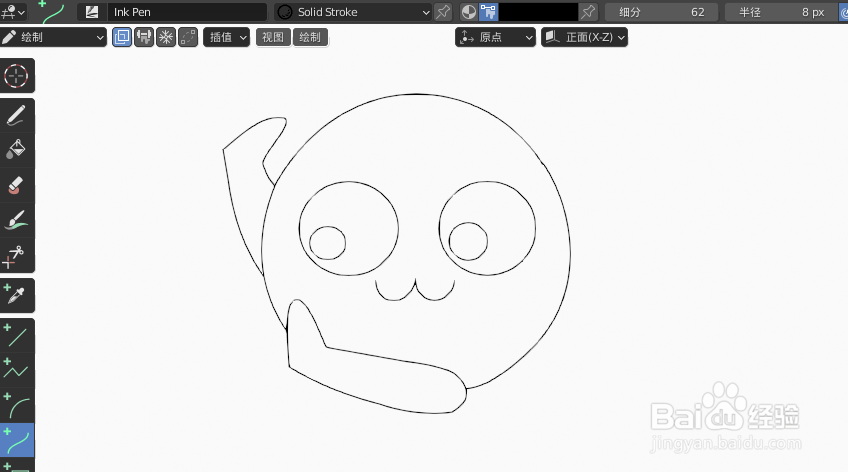Pin the Solid Stroke material
Screen dimensions: 848x472
coord(443,12)
